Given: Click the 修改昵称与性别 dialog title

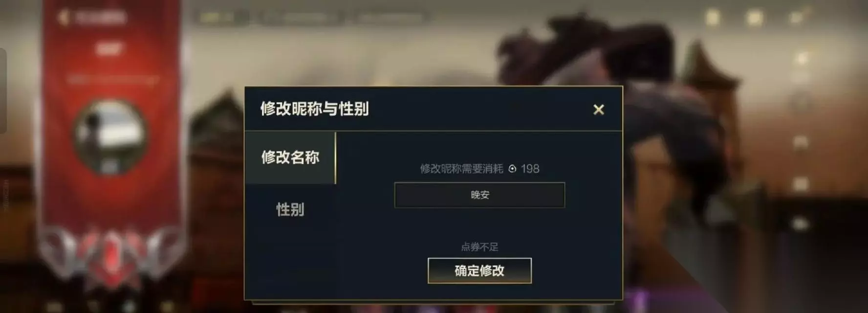Looking at the screenshot, I should 314,109.
